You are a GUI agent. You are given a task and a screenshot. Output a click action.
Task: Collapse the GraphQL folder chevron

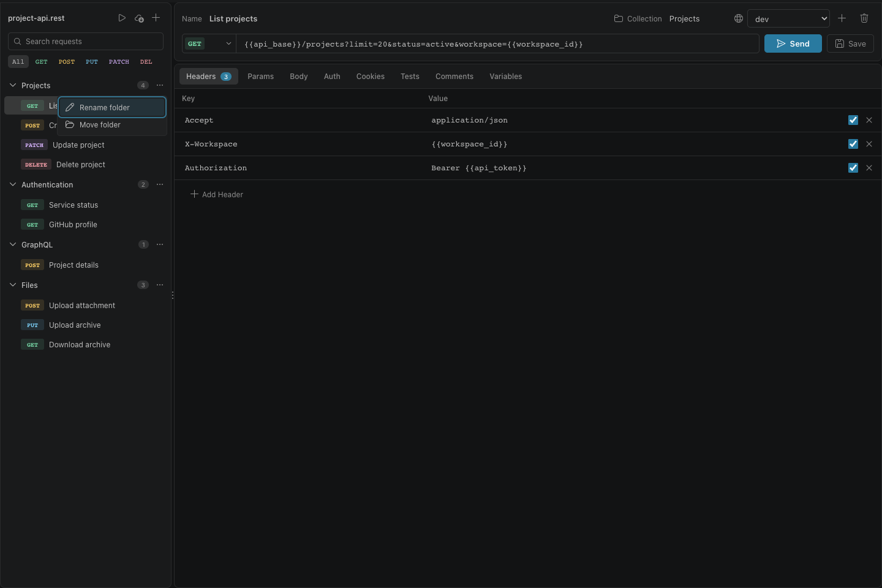point(13,244)
